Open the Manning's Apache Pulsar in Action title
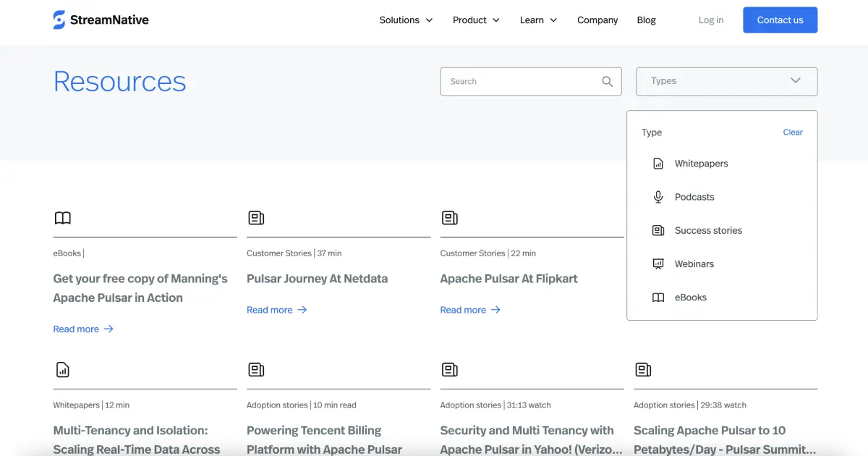Screen dimensions: 868x456 (x=140, y=288)
